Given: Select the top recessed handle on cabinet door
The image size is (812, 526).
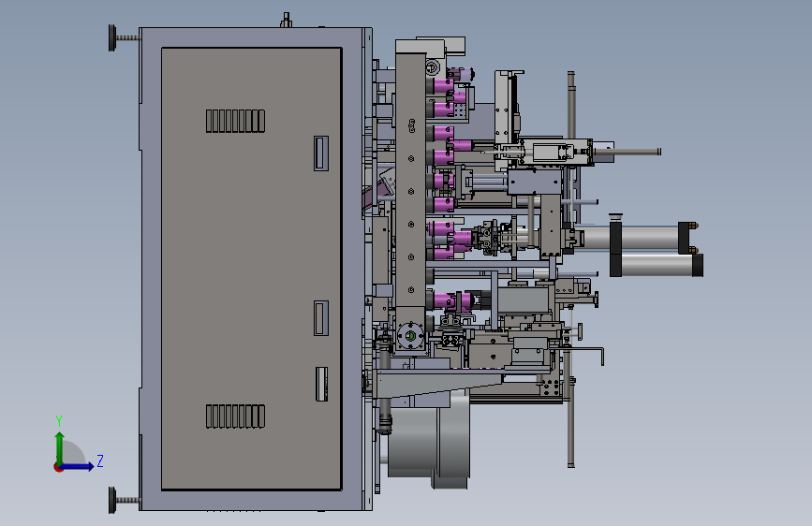Looking at the screenshot, I should click(321, 153).
